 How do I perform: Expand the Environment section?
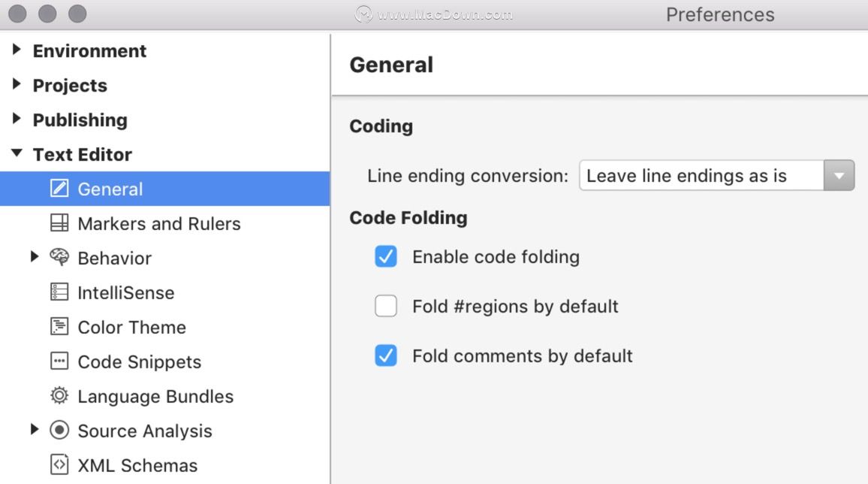click(x=17, y=50)
